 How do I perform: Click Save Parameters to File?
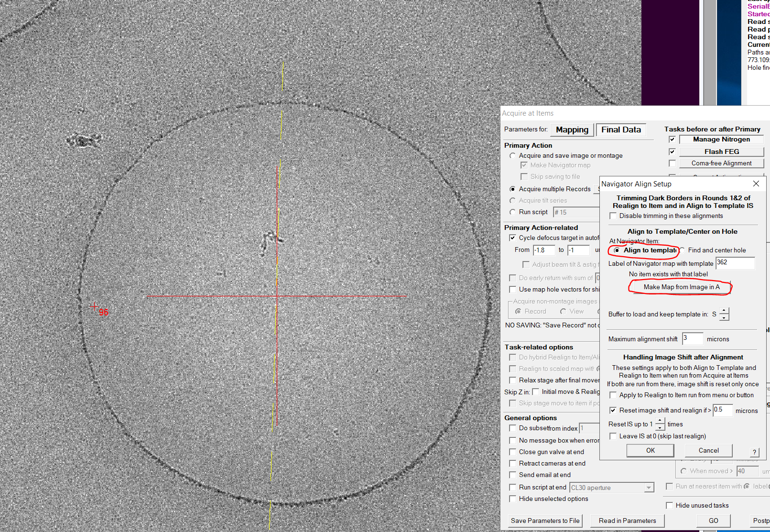point(545,521)
